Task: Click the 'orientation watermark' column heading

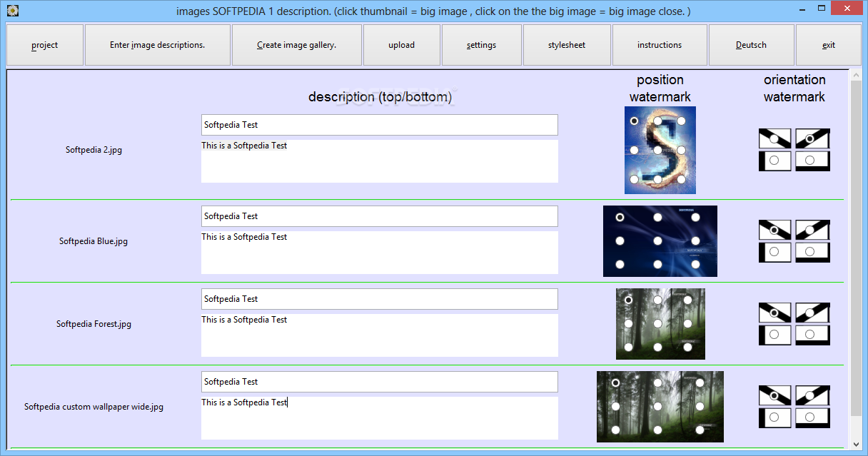Action: (x=794, y=88)
